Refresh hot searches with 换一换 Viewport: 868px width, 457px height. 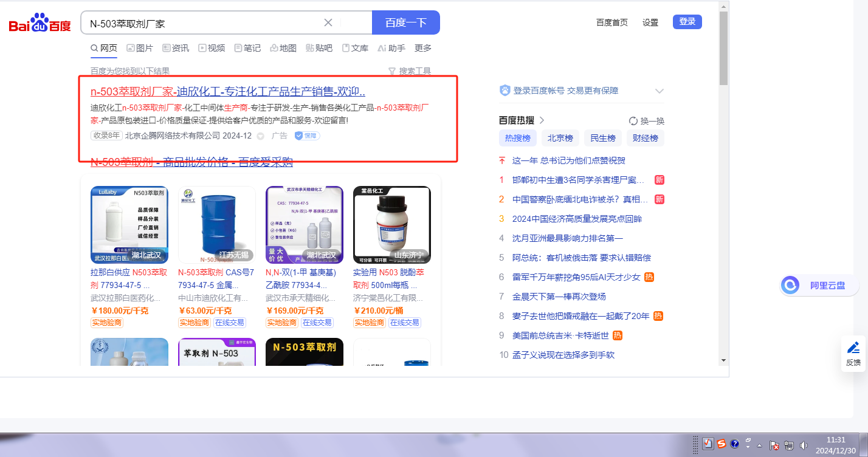[x=647, y=121]
